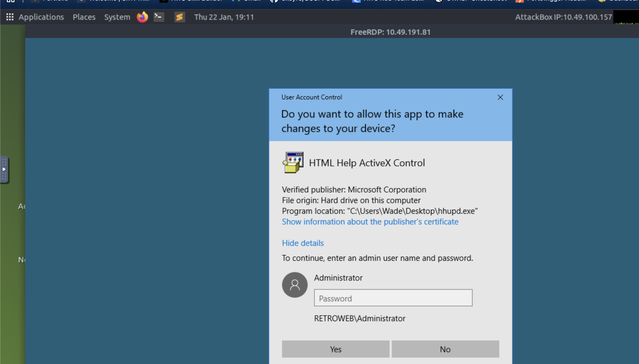Launch Firefox from the top panel
The height and width of the screenshot is (364, 639).
point(142,17)
